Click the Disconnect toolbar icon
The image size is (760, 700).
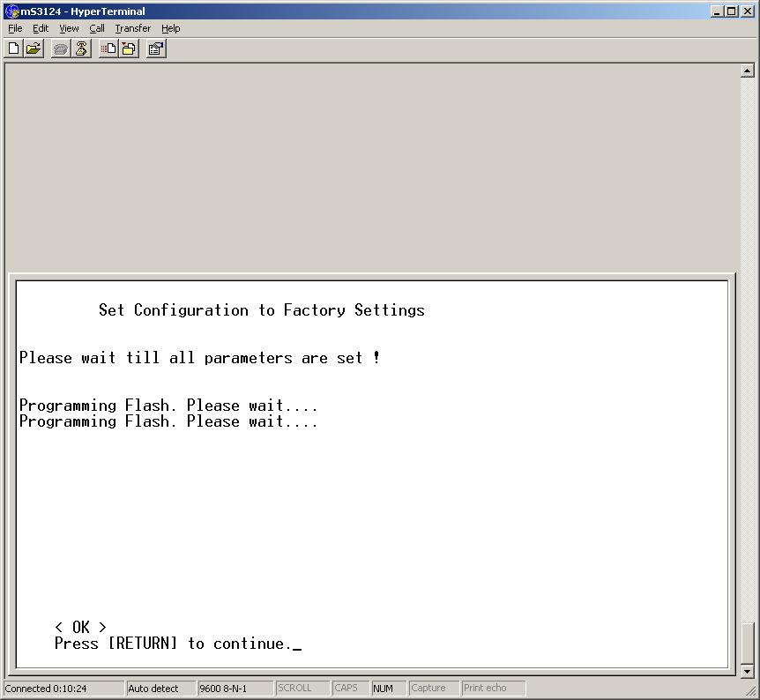pos(80,49)
